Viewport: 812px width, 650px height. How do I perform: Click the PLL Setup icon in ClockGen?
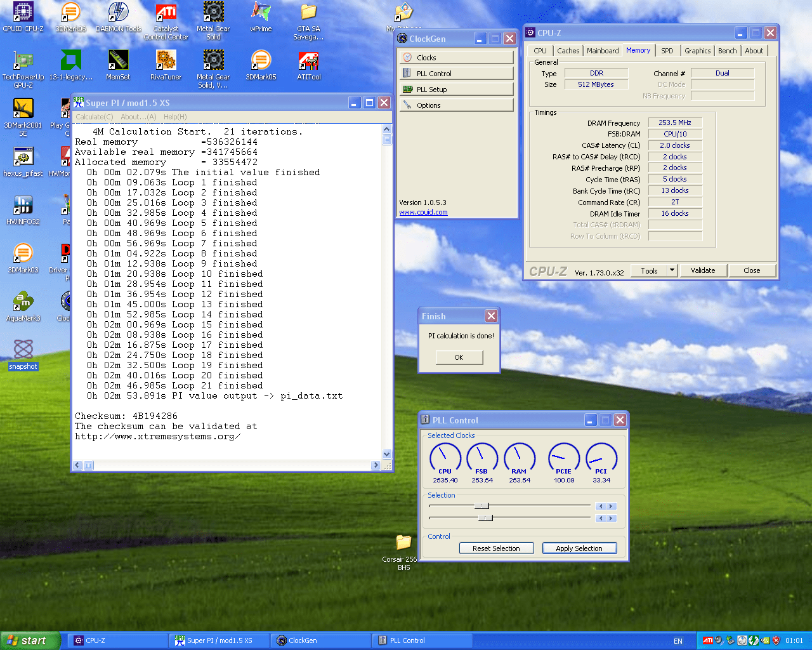click(407, 89)
